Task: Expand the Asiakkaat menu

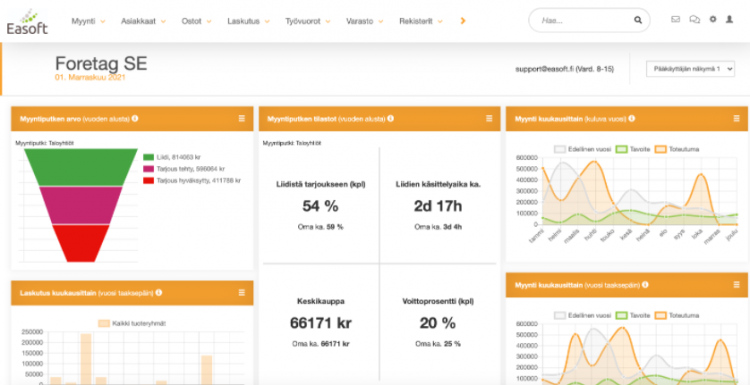Action: click(143, 21)
